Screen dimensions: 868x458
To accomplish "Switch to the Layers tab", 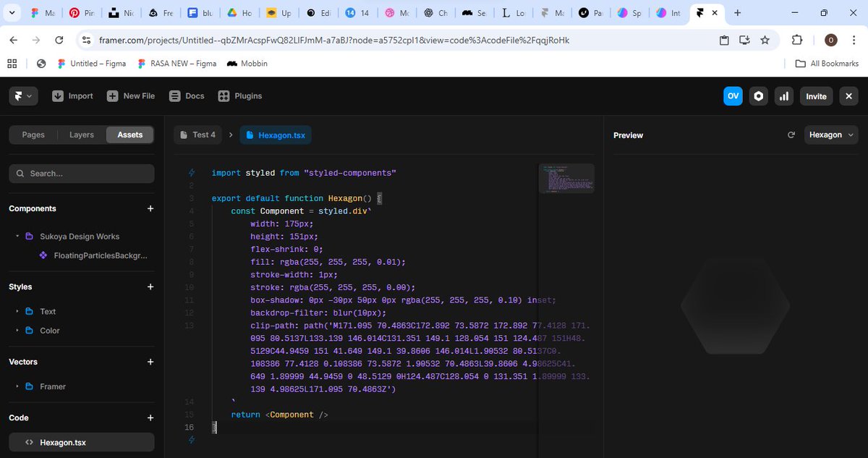I will point(82,135).
